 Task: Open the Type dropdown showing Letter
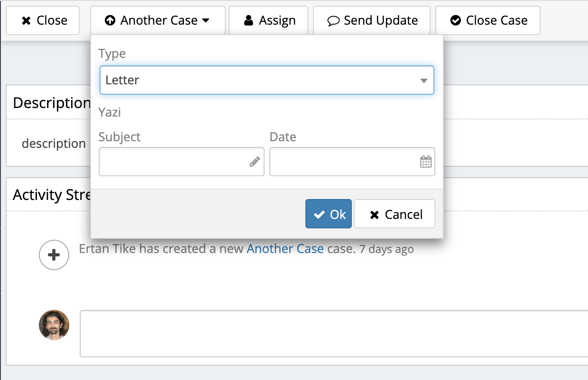pos(266,80)
